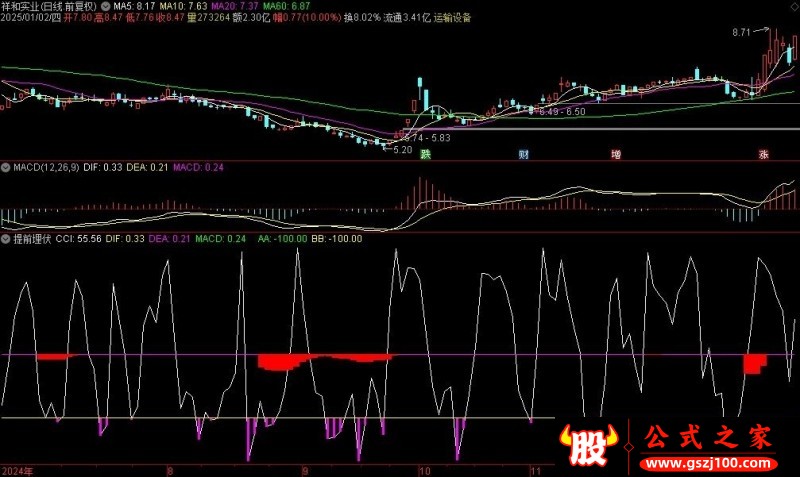The width and height of the screenshot is (800, 477).
Task: Select the green MA60: 6.87 label
Action: coord(286,6)
